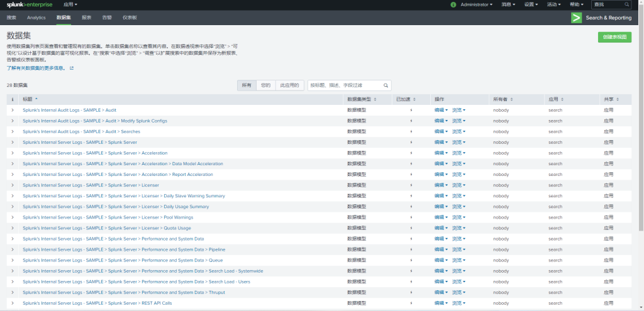Open the 仪表板 dashboards tab
The width and height of the screenshot is (644, 311).
pyautogui.click(x=130, y=18)
